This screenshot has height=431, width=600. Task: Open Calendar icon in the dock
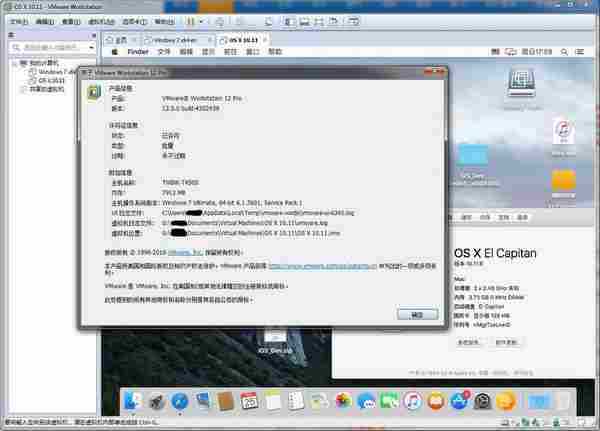click(x=251, y=402)
